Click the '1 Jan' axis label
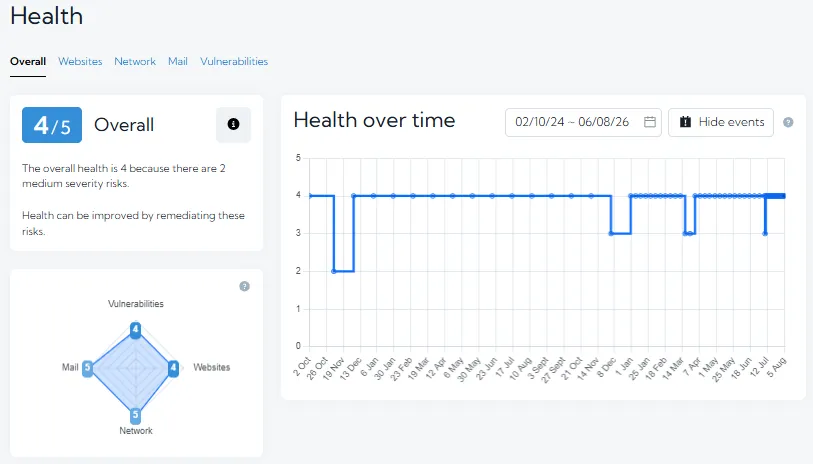Viewport: 813px width, 464px height. pos(624,367)
